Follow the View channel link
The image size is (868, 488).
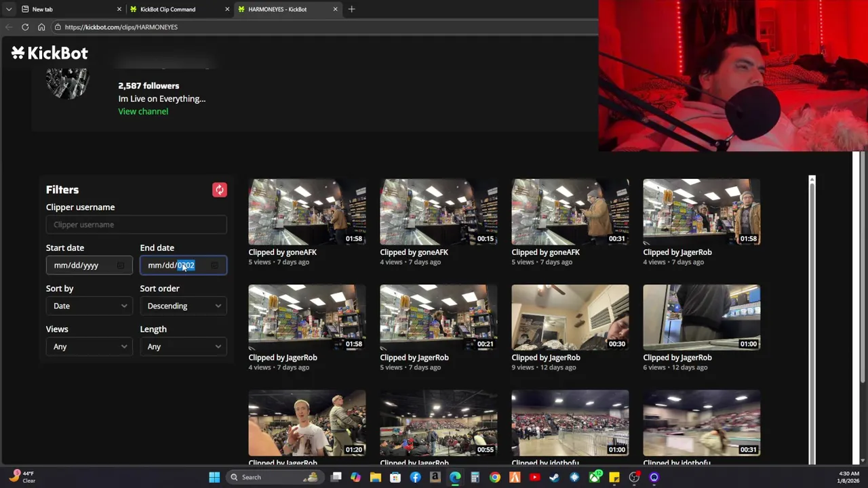(143, 111)
